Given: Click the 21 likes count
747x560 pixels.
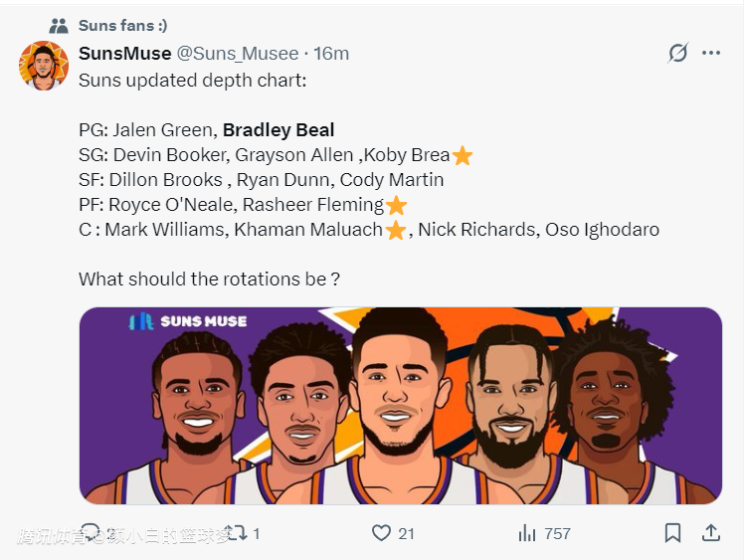Looking at the screenshot, I should 406,533.
